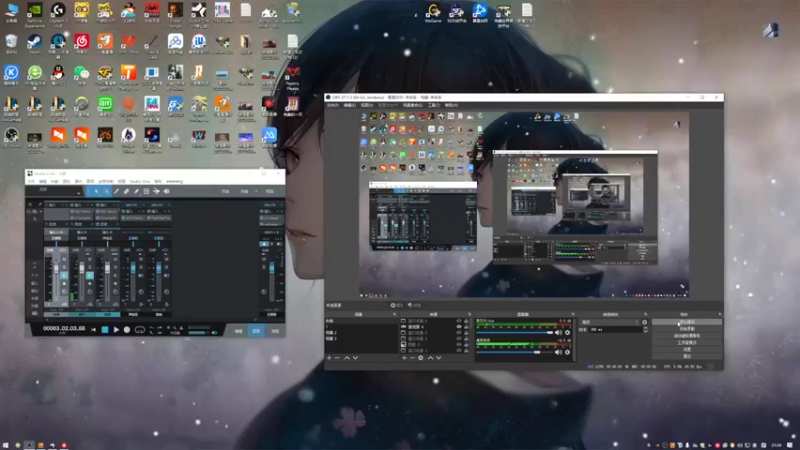
Task: Toggle visibility of second OBS source
Action: point(459,327)
